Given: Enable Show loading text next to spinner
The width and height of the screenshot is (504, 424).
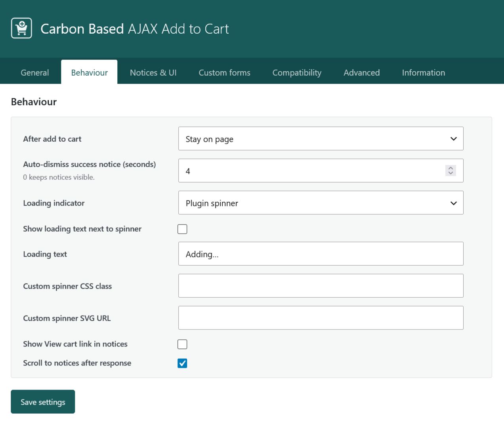Looking at the screenshot, I should coord(182,229).
